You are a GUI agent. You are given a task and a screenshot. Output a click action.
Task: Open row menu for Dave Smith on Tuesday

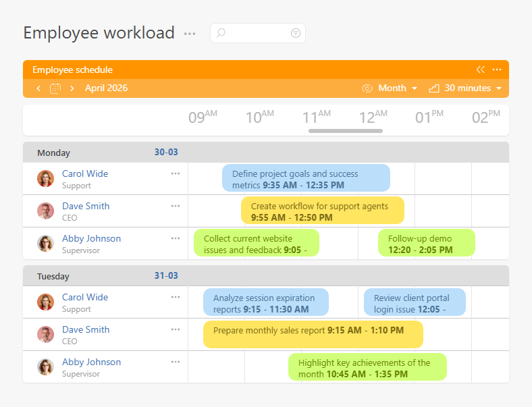[176, 329]
